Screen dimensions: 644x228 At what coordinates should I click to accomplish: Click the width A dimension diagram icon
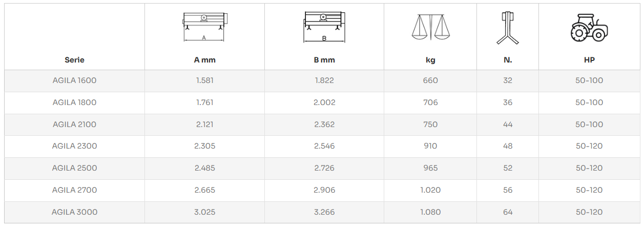(204, 27)
